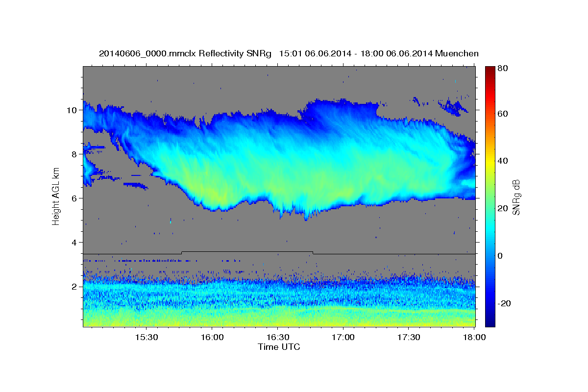Click the 17:00 time tick label
This screenshot has width=588, height=392.
343,337
